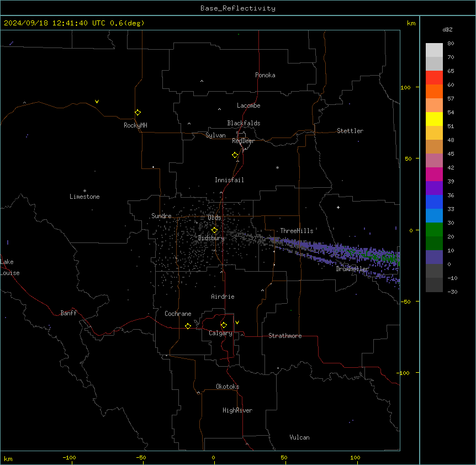Viewport: 476px width, 465px height.
Task: Click the Sundre town label
Action: point(161,216)
